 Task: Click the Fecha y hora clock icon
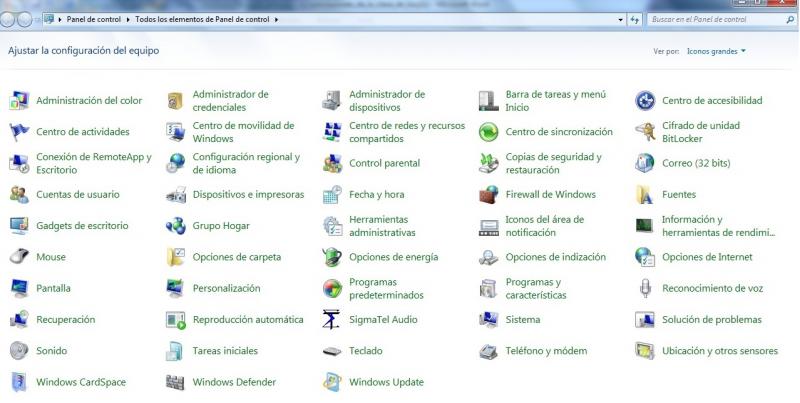pos(332,194)
